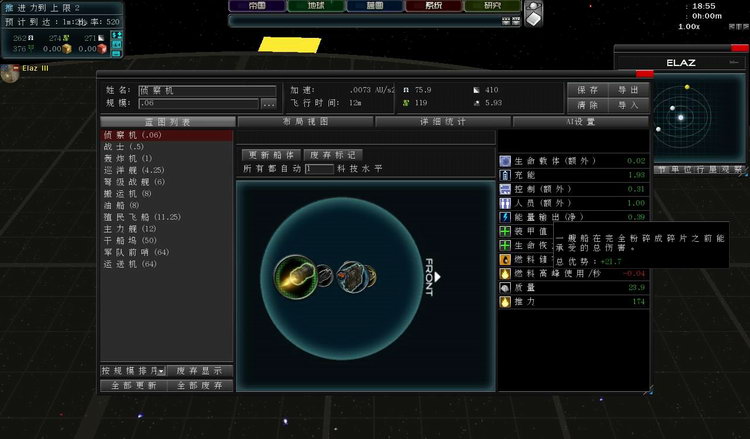
Task: Click the bottom cyan icon beside resources
Action: 117,53
